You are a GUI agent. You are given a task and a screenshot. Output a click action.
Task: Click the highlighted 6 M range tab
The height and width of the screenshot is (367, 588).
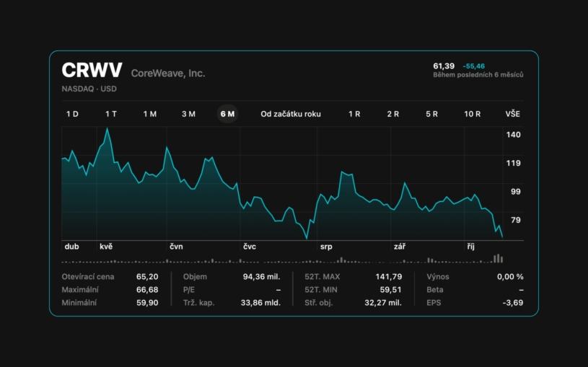pos(228,114)
